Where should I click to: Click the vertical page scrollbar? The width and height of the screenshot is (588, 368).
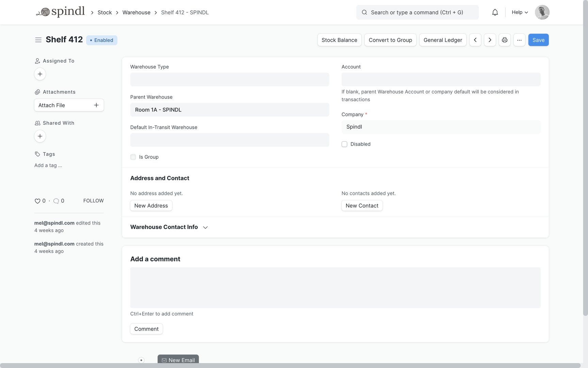click(585, 170)
